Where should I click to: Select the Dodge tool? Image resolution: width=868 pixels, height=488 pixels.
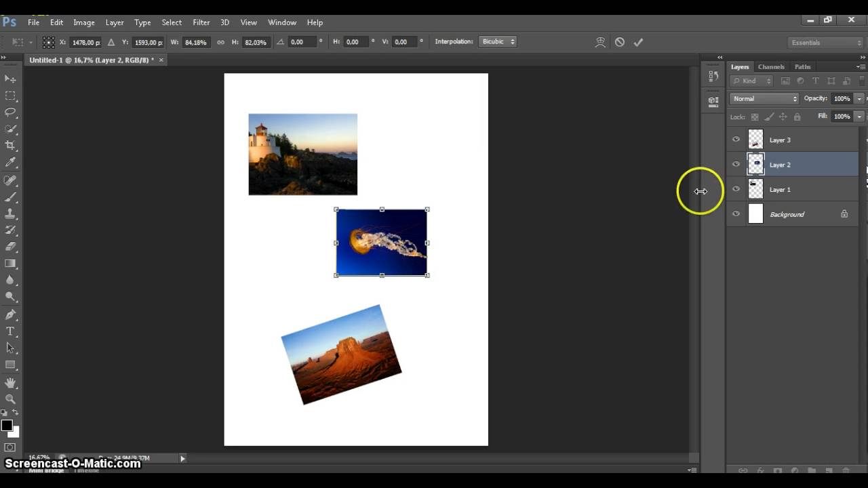(x=10, y=296)
